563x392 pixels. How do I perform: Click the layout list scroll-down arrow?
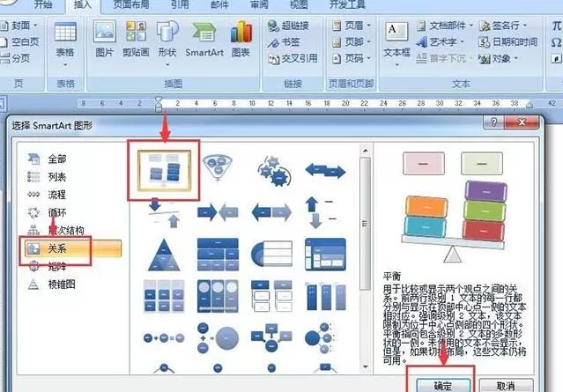coord(365,366)
